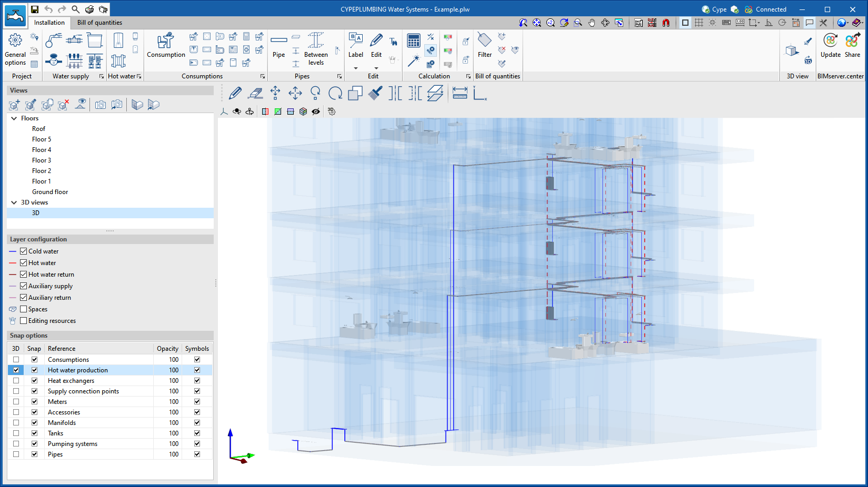Click the Save disk icon in title bar
Screen dimensions: 868x487
(35, 9)
